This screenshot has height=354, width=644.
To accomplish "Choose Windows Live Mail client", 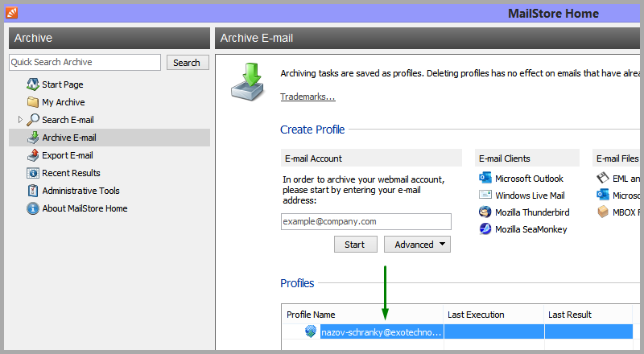I will pyautogui.click(x=529, y=196).
